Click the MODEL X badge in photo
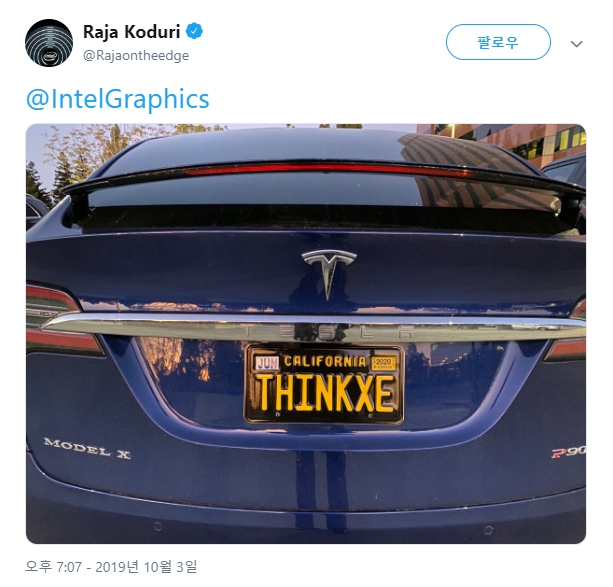 pos(87,448)
